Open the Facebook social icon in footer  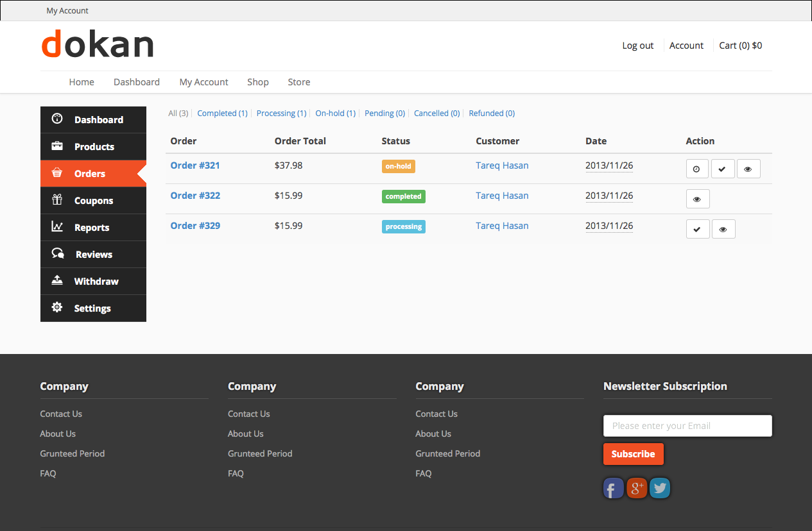613,489
